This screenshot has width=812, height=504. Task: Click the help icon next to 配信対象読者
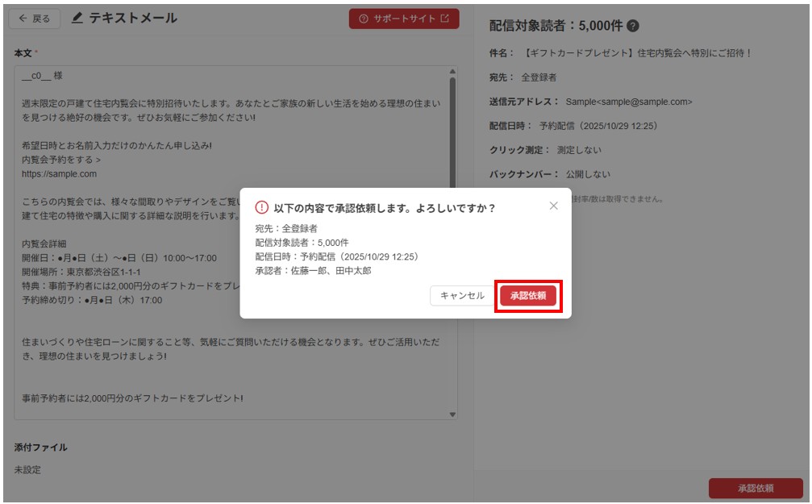[633, 26]
